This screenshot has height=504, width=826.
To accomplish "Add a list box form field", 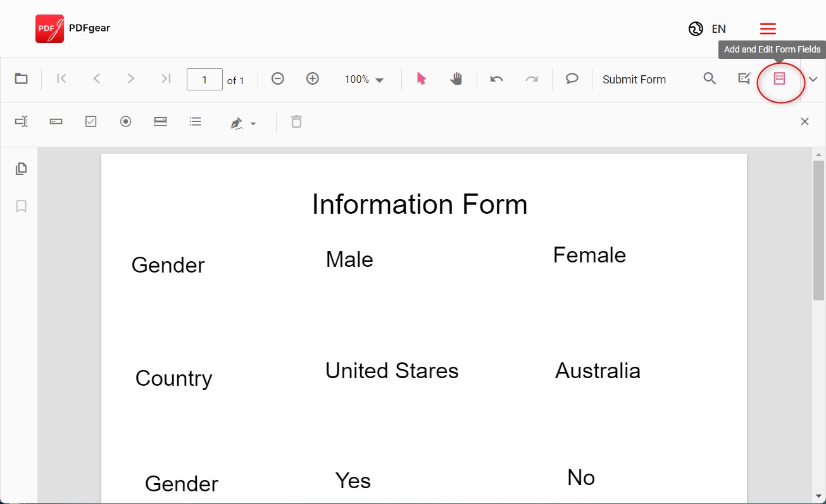I will [x=196, y=121].
